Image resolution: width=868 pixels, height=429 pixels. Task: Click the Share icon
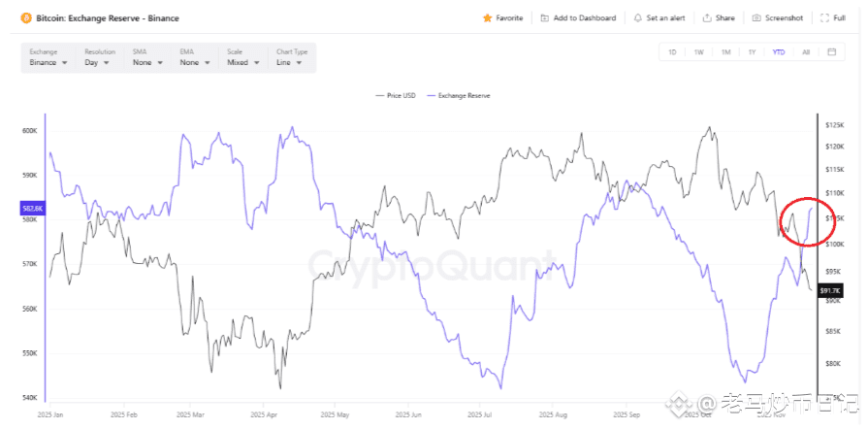pos(707,17)
